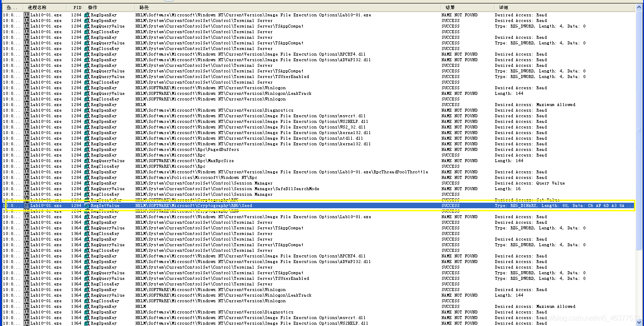Click SUCCESS result in the RegSetValue row
Image resolution: width=644 pixels, height=326 pixels.
point(451,206)
